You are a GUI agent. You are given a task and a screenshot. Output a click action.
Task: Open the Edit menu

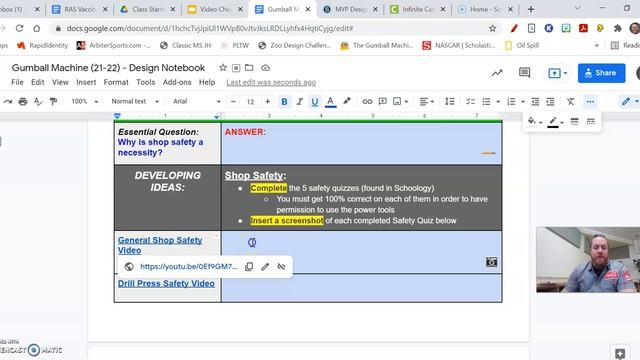(38, 82)
